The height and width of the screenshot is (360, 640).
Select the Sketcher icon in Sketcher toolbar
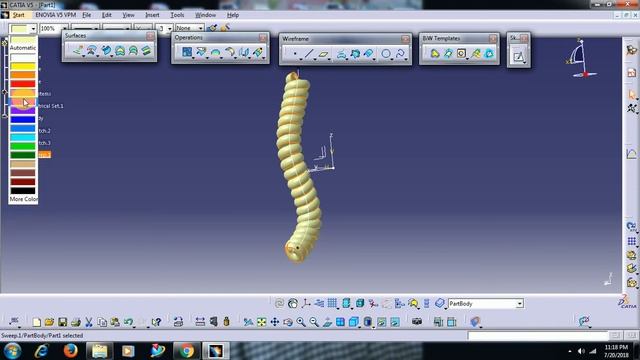coord(518,56)
